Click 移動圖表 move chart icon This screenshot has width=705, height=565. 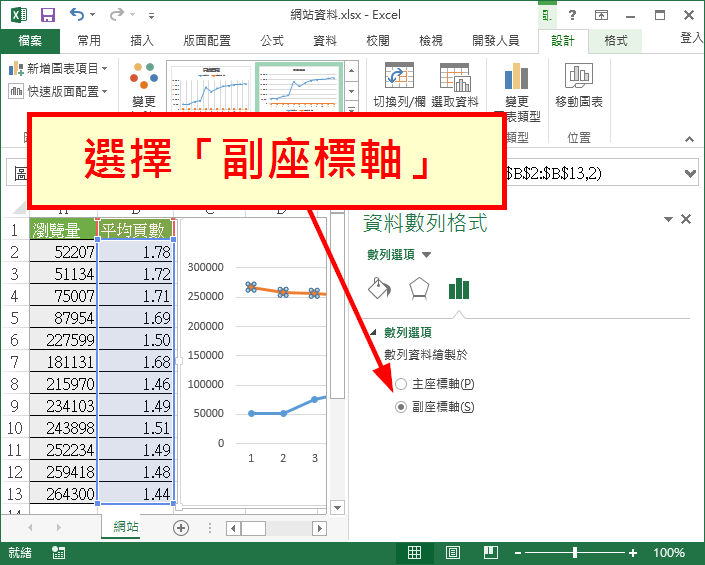(x=579, y=75)
